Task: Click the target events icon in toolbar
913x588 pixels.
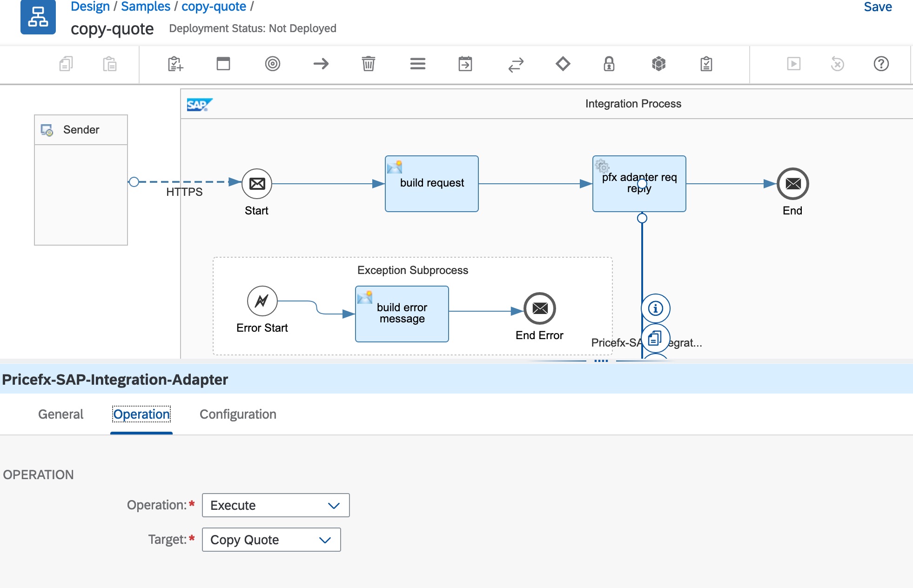Action: click(272, 64)
